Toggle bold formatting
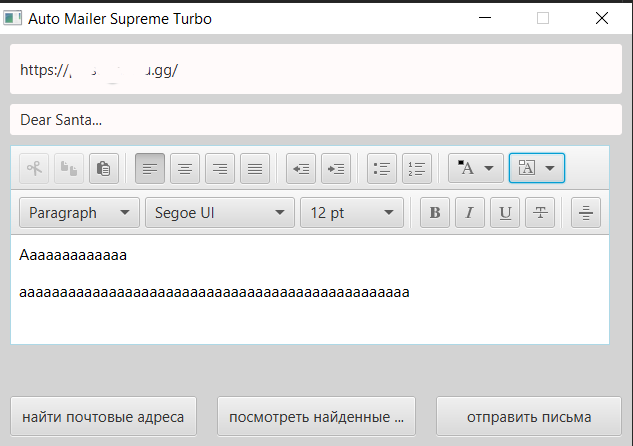Viewport: 633px width, 446px height. (435, 213)
